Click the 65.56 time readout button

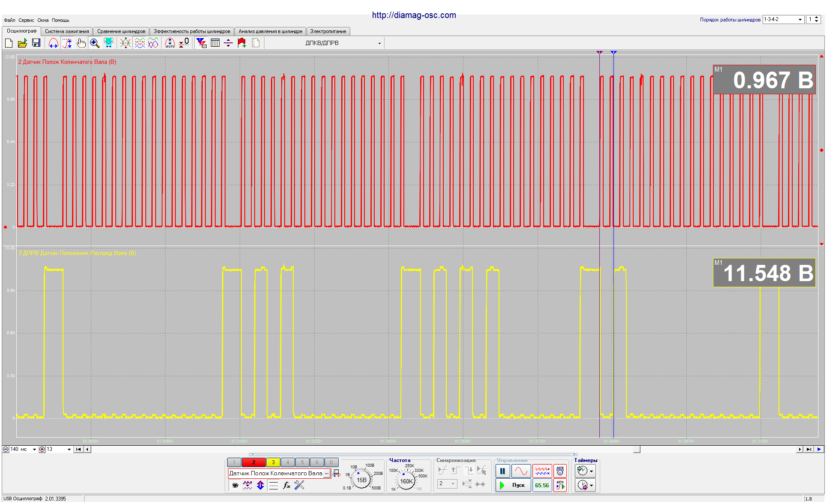542,485
